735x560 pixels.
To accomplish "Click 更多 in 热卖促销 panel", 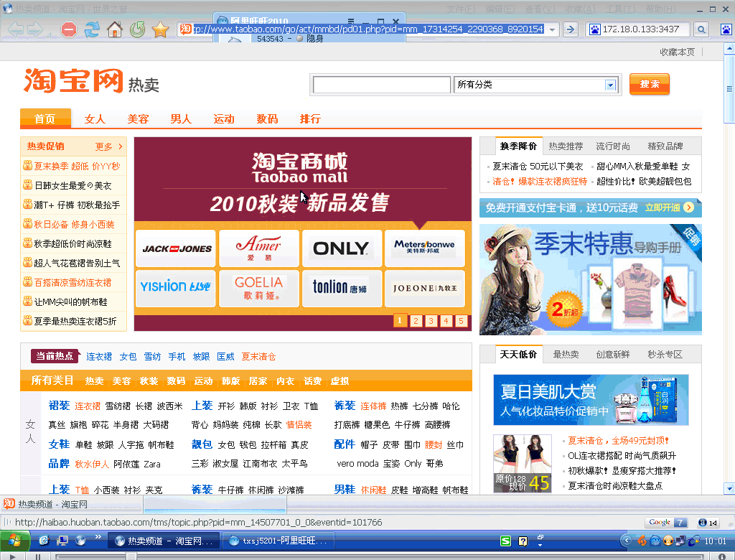I will [x=108, y=146].
